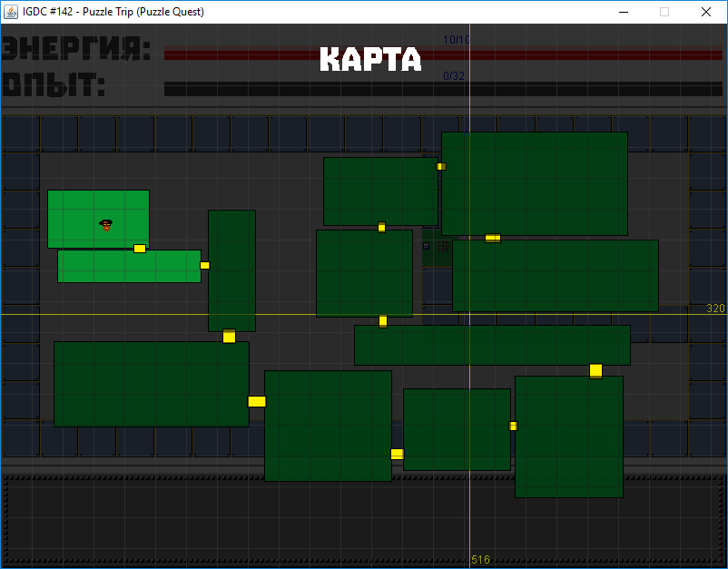Minimize the Puzzle Trip window
Viewport: 728px width, 569px height.
(624, 12)
